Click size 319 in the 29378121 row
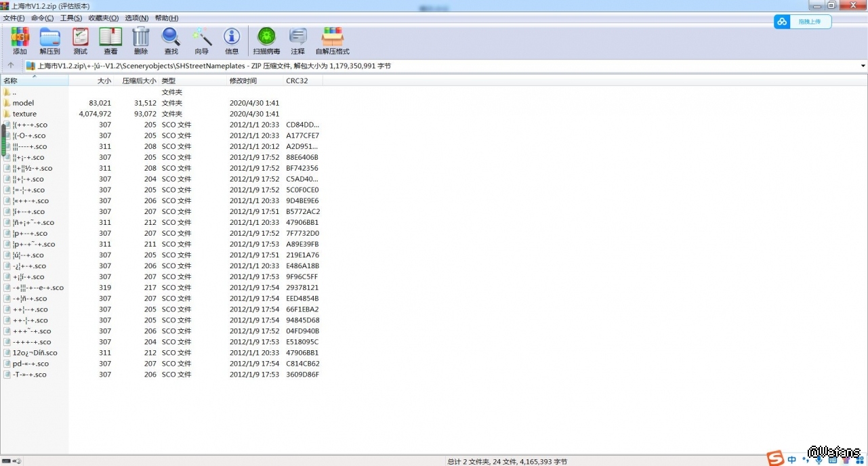The image size is (868, 466). point(105,287)
